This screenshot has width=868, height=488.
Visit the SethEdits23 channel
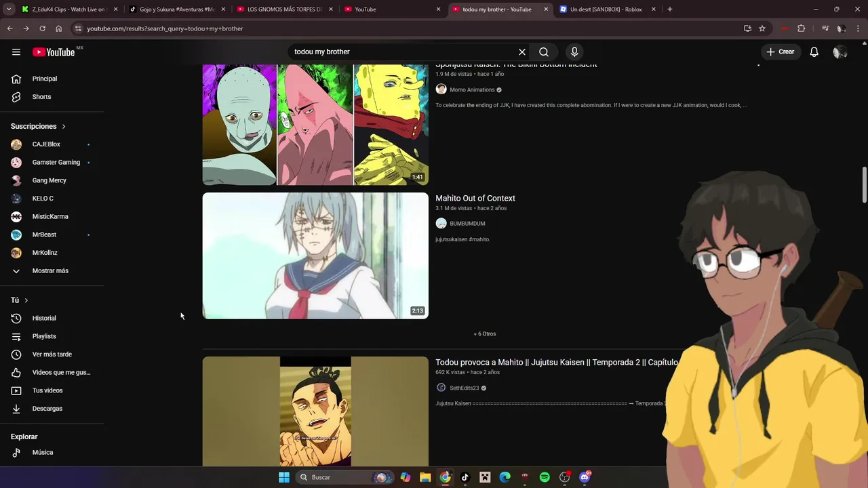coord(464,388)
